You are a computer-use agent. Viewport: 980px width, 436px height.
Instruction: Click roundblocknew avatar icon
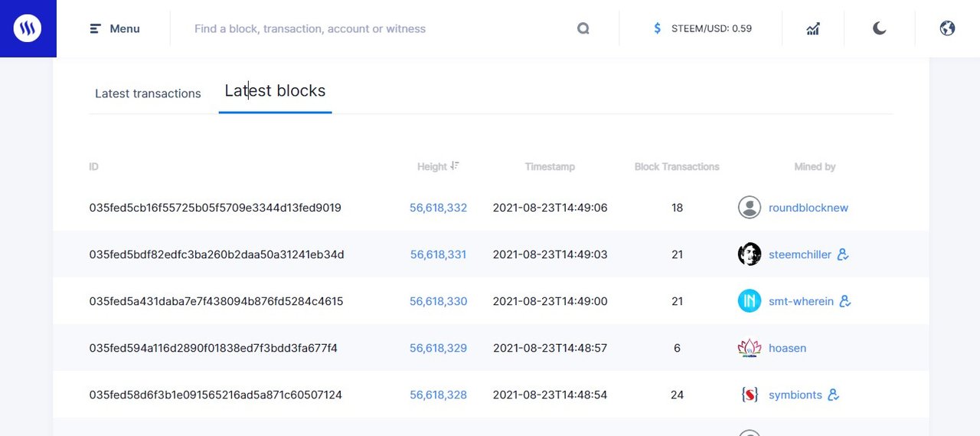(x=749, y=208)
